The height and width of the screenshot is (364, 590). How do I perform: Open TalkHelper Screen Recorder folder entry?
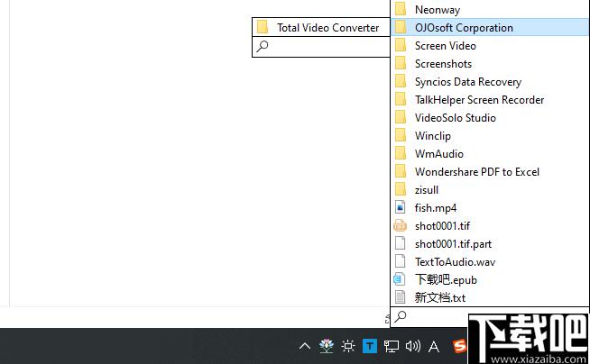(490, 99)
